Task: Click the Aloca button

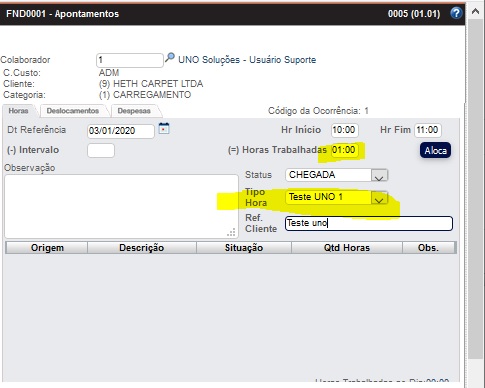Action: (435, 150)
